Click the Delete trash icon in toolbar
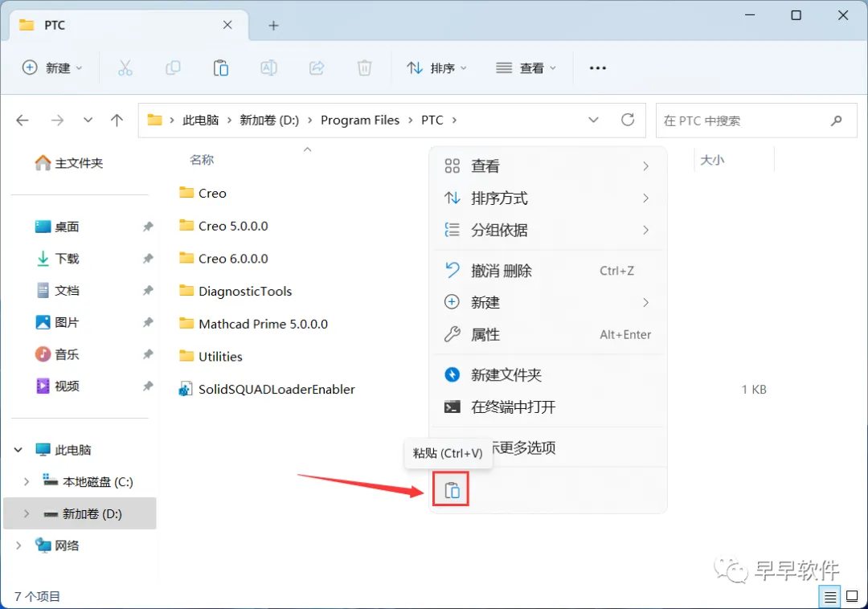The width and height of the screenshot is (868, 609). [364, 68]
